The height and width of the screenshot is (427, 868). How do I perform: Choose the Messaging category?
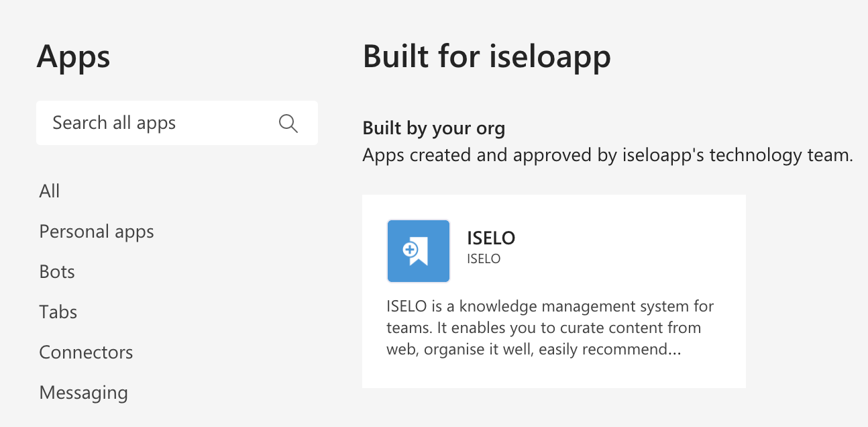(x=83, y=393)
